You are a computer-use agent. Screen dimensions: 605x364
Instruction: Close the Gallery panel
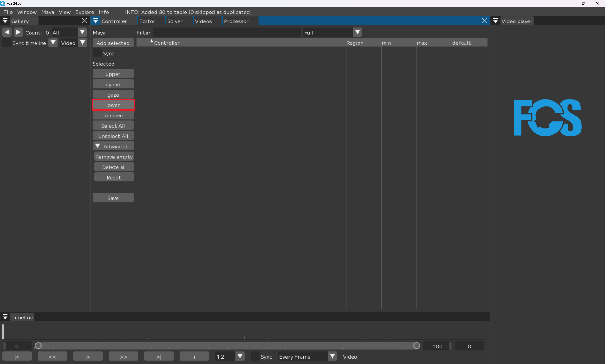coord(84,21)
